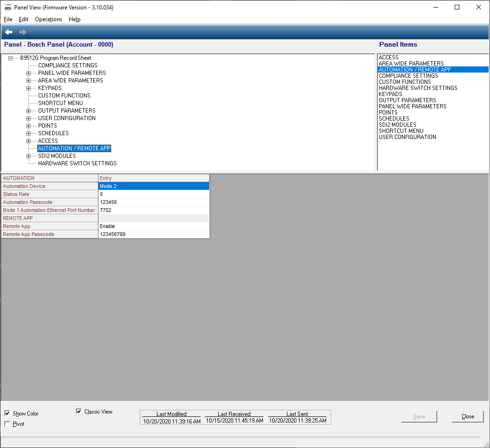Enable the Pivot checkbox

pyautogui.click(x=8, y=424)
